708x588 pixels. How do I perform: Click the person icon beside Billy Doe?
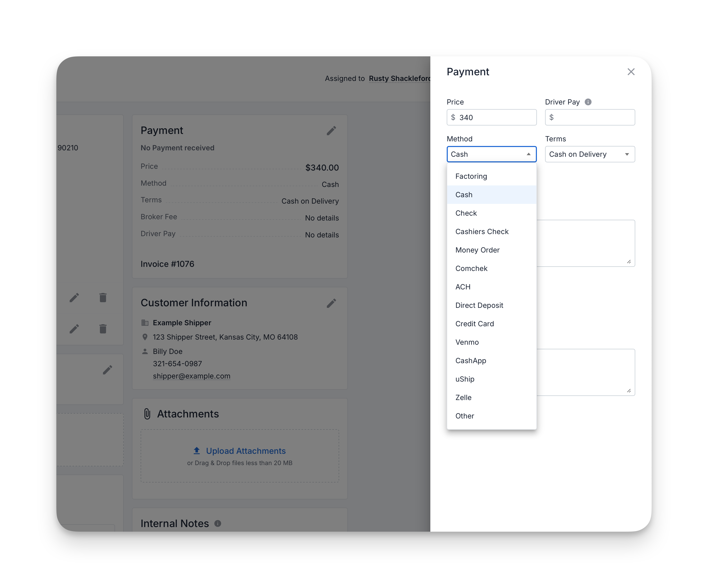145,351
